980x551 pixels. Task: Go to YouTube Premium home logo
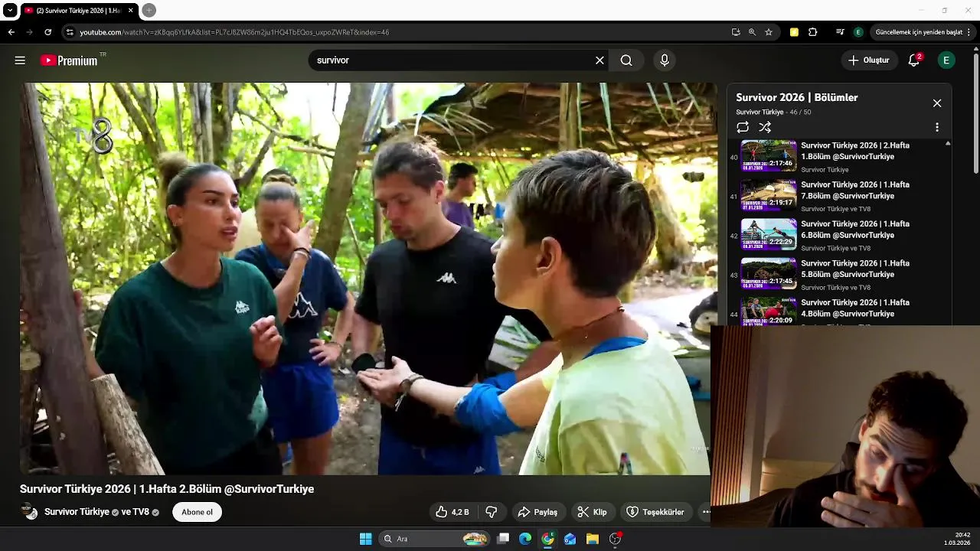point(70,60)
